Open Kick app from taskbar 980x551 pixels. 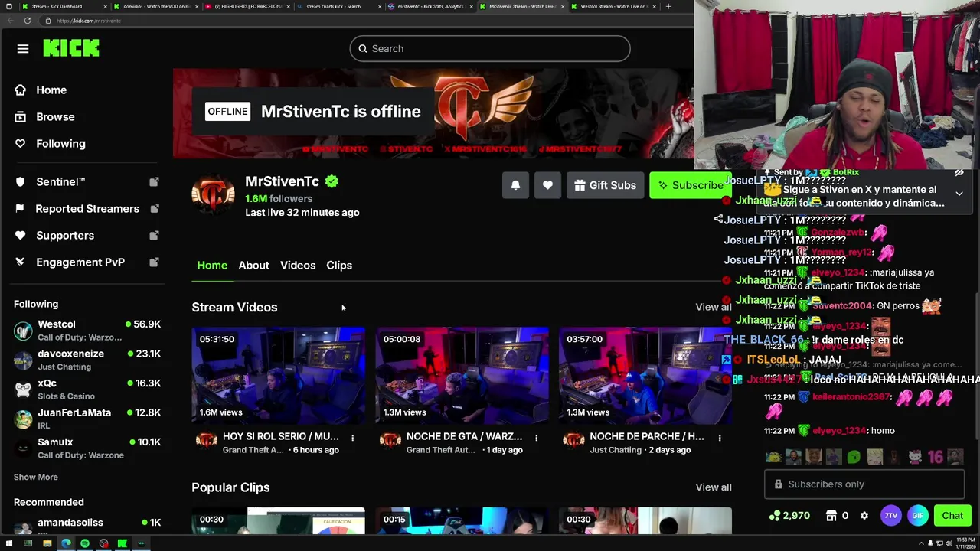(122, 543)
